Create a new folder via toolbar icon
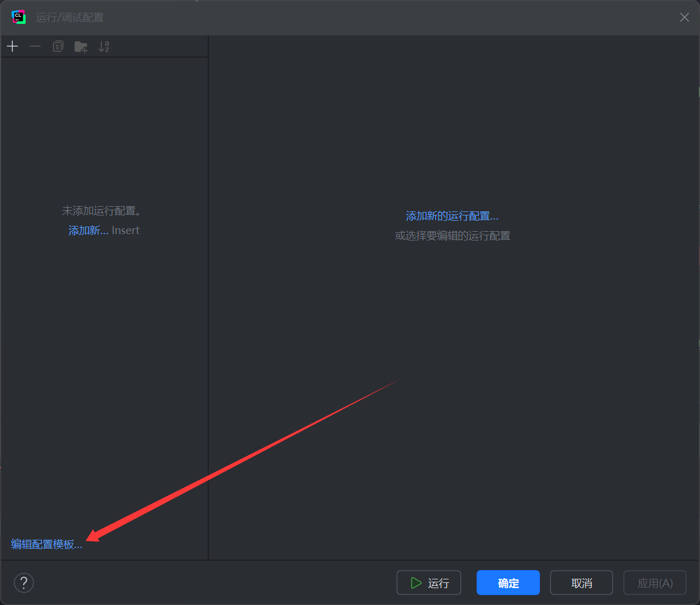Image resolution: width=700 pixels, height=605 pixels. tap(81, 47)
